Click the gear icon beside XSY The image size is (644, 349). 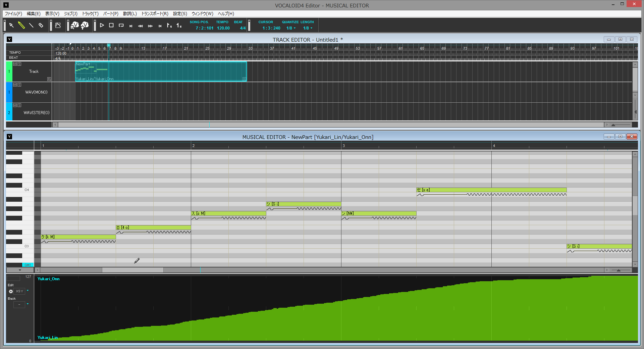click(x=11, y=291)
